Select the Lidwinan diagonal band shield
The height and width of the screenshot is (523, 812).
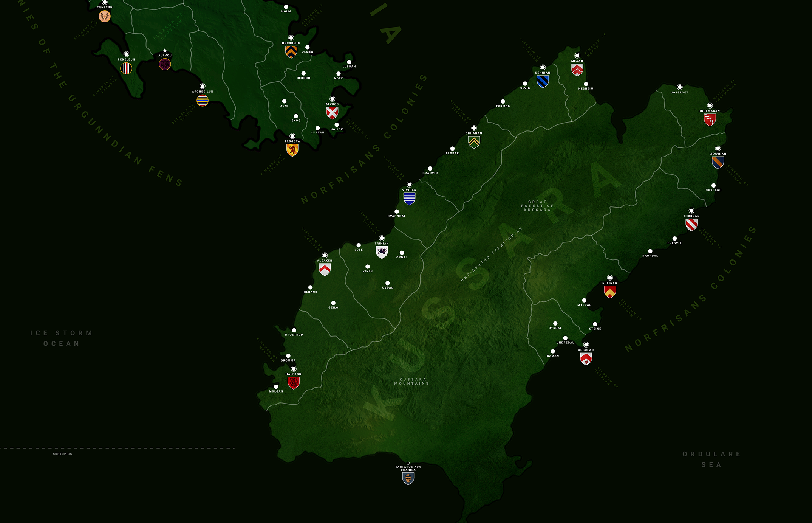point(718,162)
